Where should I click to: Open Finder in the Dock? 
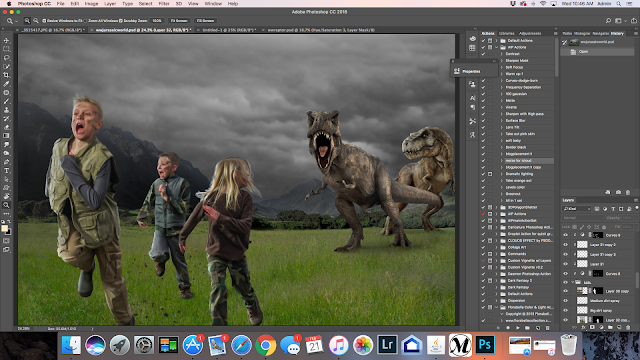coord(71,346)
